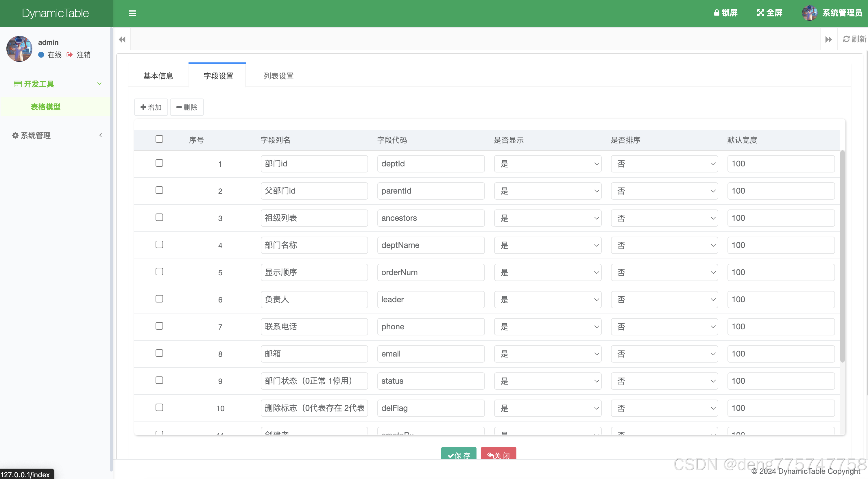Image resolution: width=868 pixels, height=479 pixels.
Task: Click the admin avatar in the sidebar
Action: point(19,49)
